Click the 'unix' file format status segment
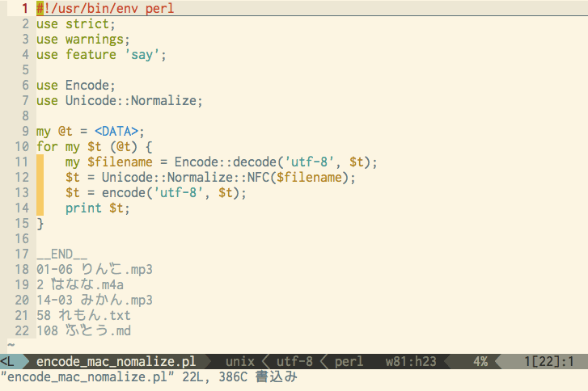 240,362
